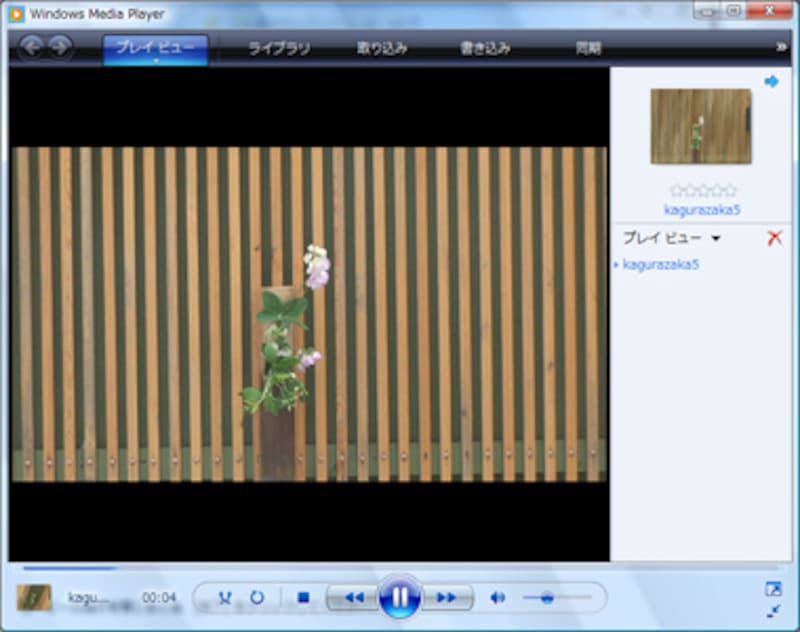This screenshot has height=632, width=800.
Task: Mute the speaker volume
Action: click(x=497, y=598)
